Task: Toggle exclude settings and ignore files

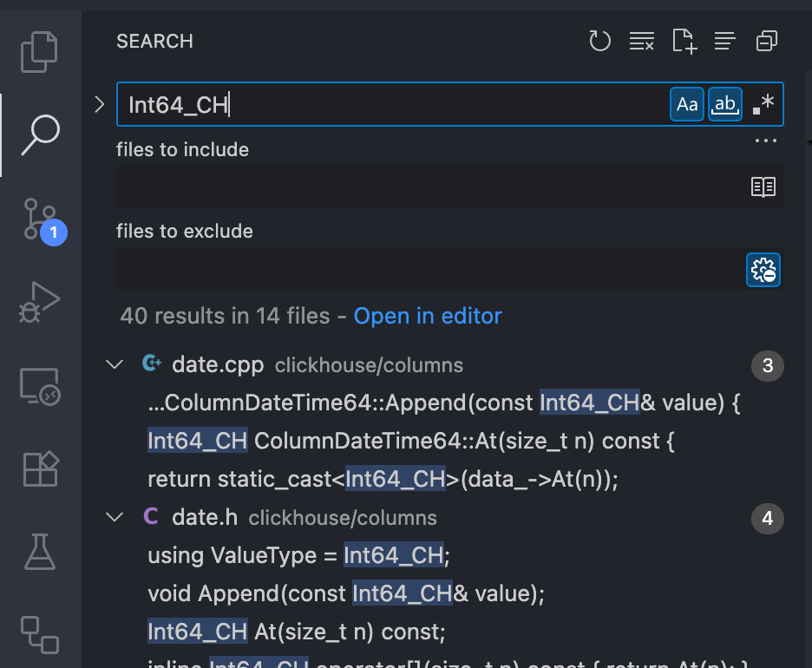Action: pyautogui.click(x=763, y=270)
